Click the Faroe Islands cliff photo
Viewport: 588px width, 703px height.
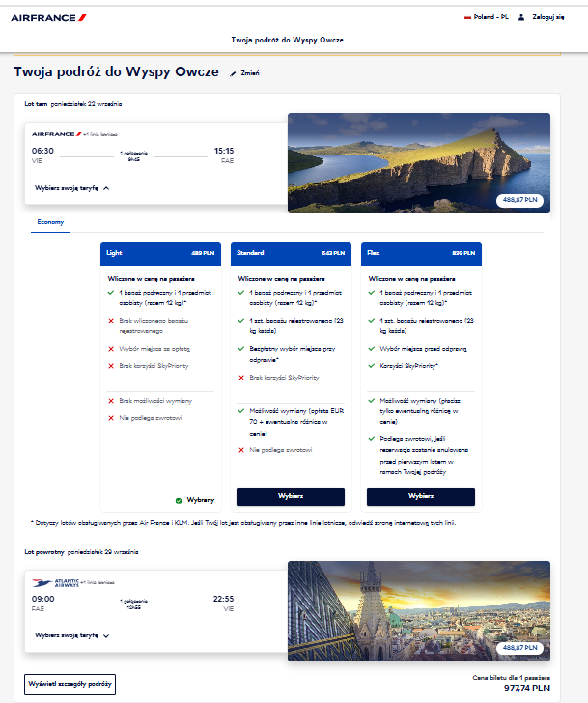tap(419, 163)
